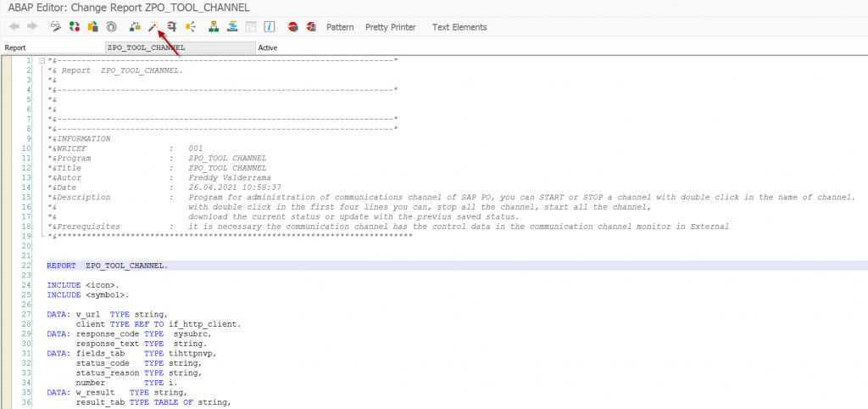This screenshot has height=409, width=868.
Task: Open the Where-Used List icon
Action: point(191,26)
